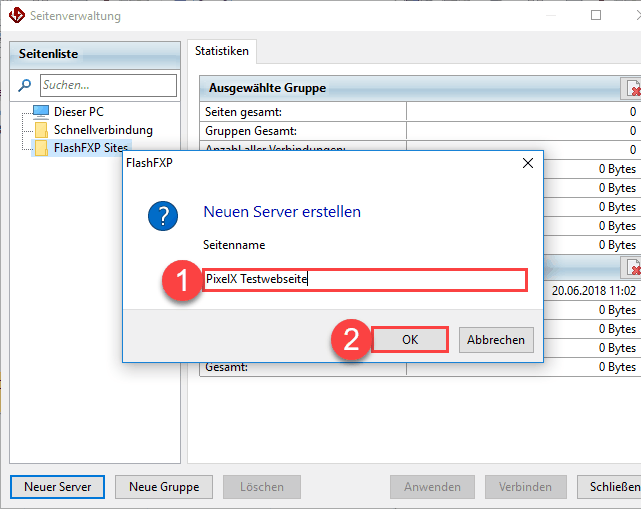Screen dimensions: 641x509
Task: Select Dieser PC in the site tree
Action: pyautogui.click(x=78, y=112)
